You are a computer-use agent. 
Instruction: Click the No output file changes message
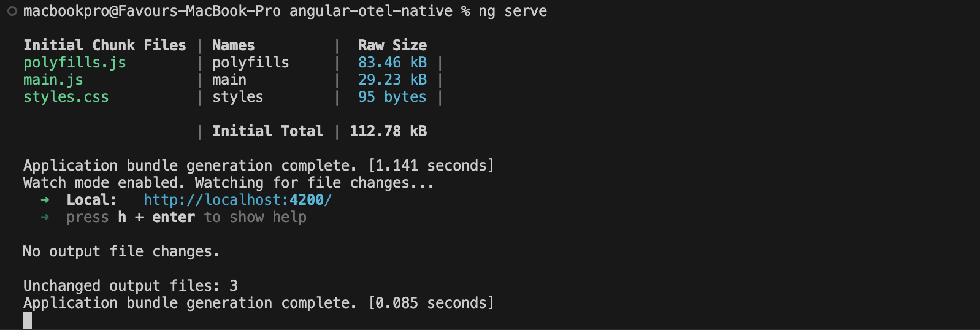coord(121,251)
